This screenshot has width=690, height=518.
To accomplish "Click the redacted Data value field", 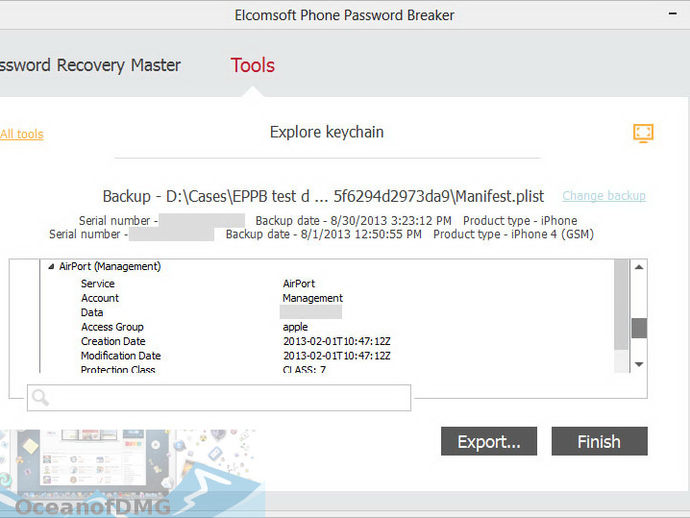I will (x=311, y=312).
